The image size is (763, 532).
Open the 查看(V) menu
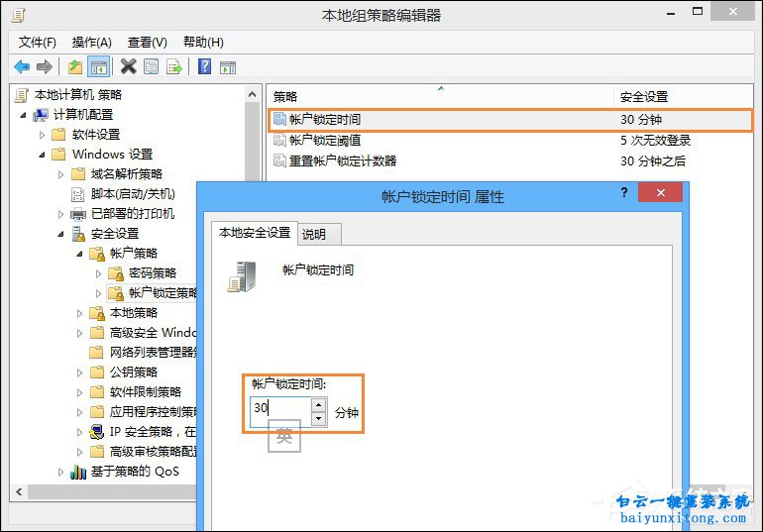tap(147, 43)
